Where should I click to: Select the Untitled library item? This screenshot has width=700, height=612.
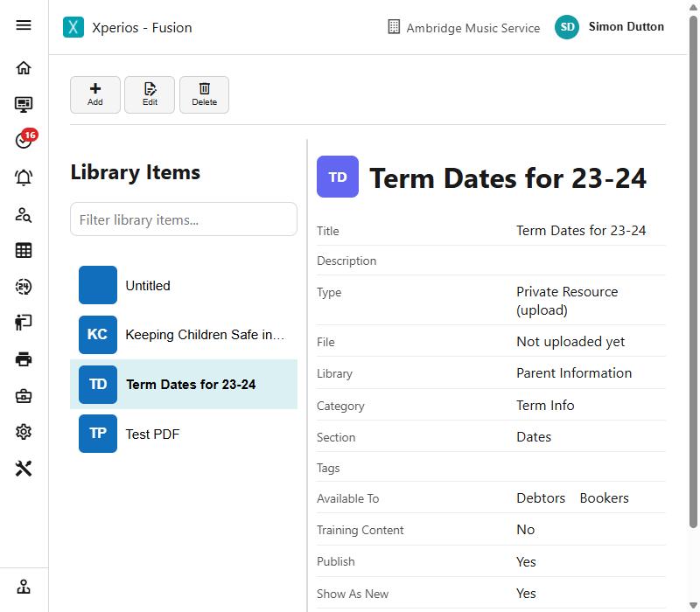click(x=184, y=285)
